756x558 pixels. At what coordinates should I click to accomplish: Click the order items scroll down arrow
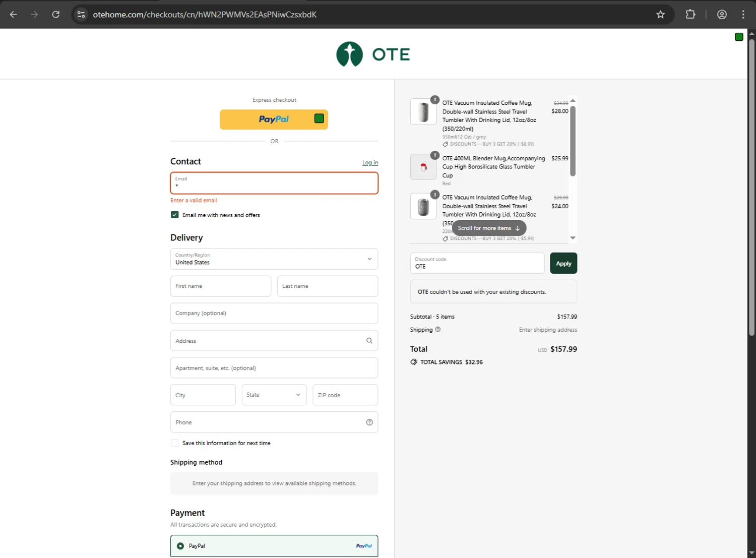573,238
